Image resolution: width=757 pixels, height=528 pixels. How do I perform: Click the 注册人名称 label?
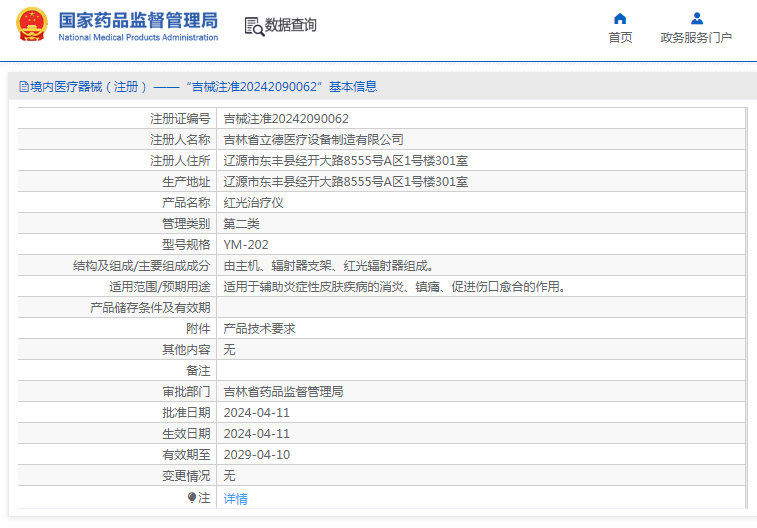pyautogui.click(x=180, y=140)
